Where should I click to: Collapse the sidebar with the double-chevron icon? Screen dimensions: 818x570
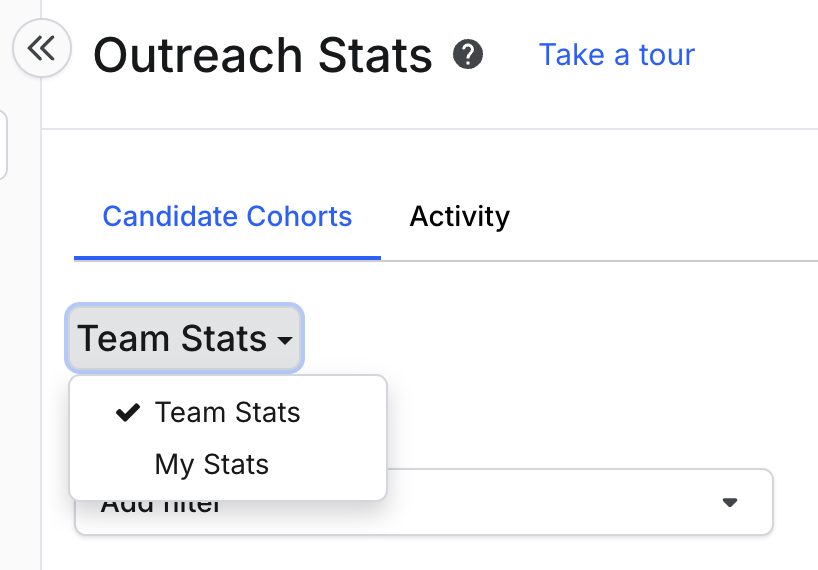point(41,48)
